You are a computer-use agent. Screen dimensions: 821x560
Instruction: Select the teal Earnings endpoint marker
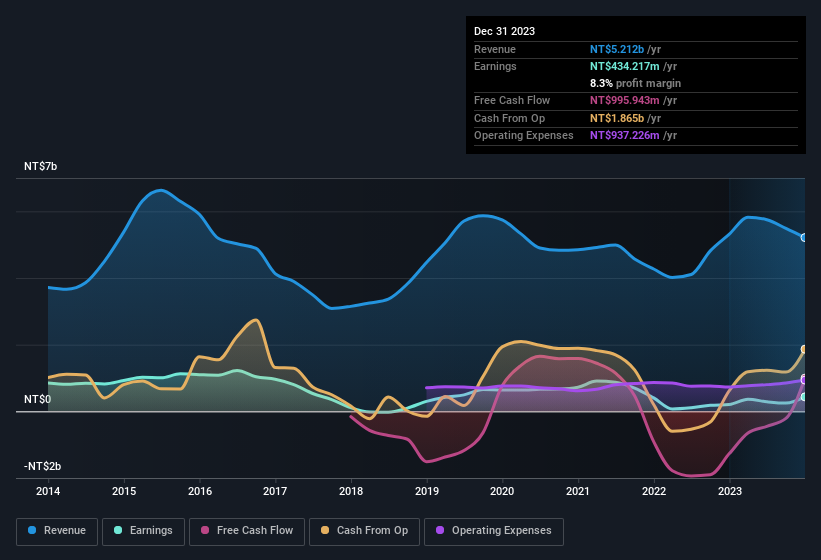tap(804, 397)
